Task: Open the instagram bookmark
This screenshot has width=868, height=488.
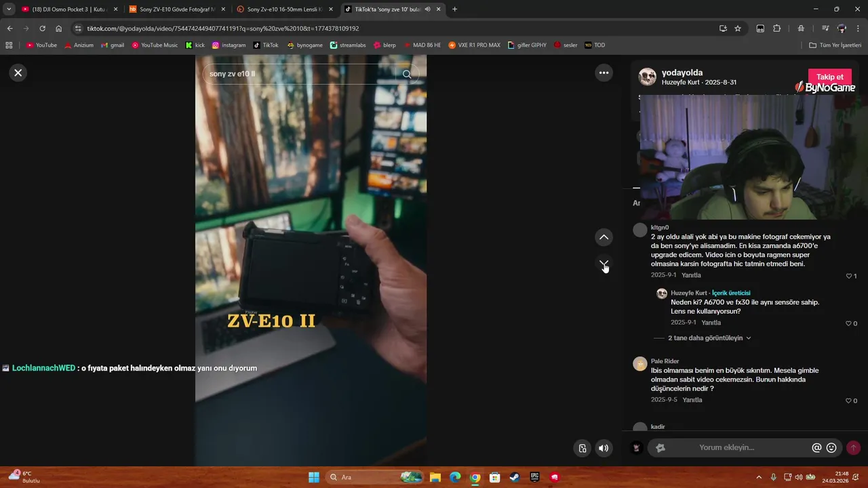Action: tap(229, 45)
